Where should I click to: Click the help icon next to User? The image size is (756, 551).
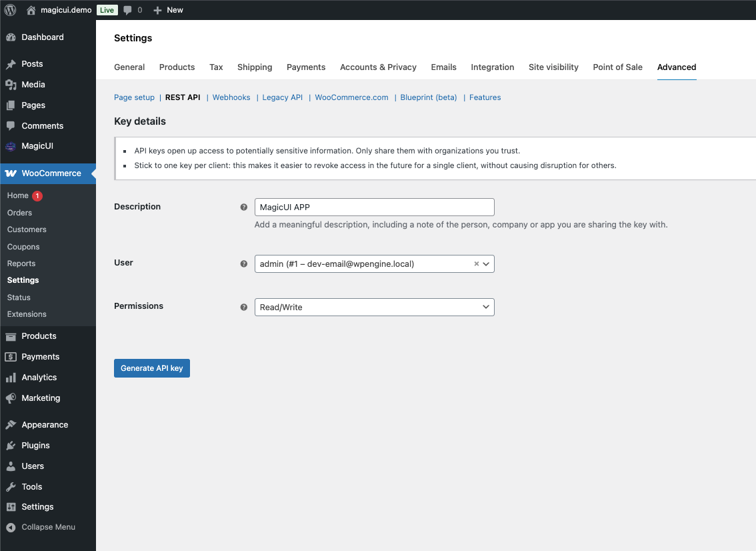(244, 263)
